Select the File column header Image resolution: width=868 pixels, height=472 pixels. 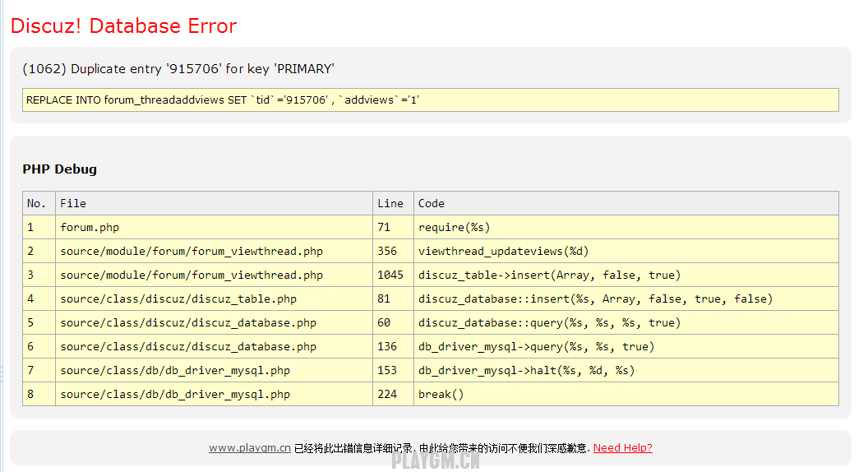215,203
